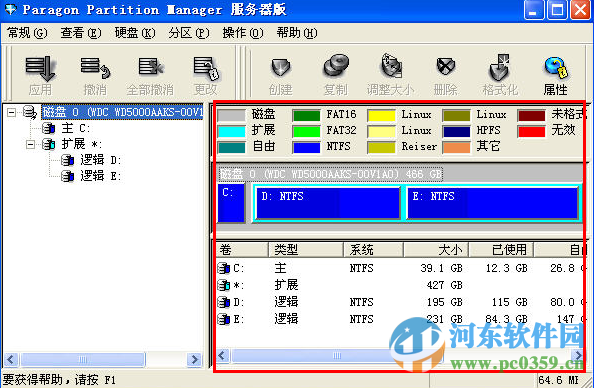Click the 撤消 (Undo) toolbar icon
This screenshot has width=594, height=388.
click(x=95, y=69)
